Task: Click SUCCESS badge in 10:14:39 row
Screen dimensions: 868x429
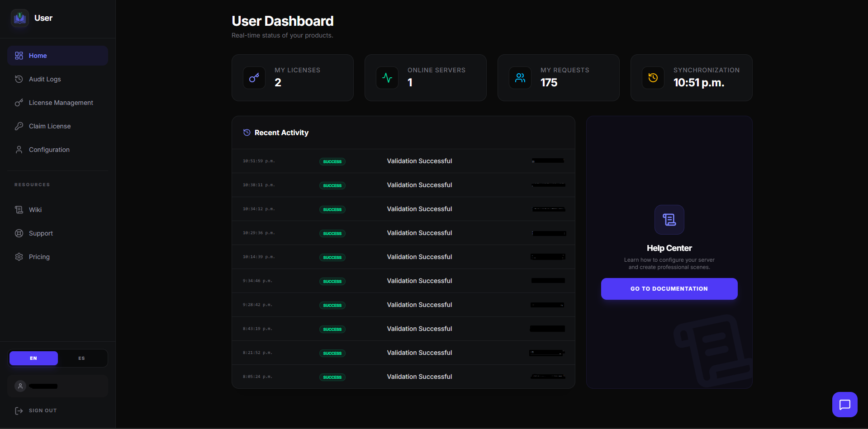Action: pos(332,257)
